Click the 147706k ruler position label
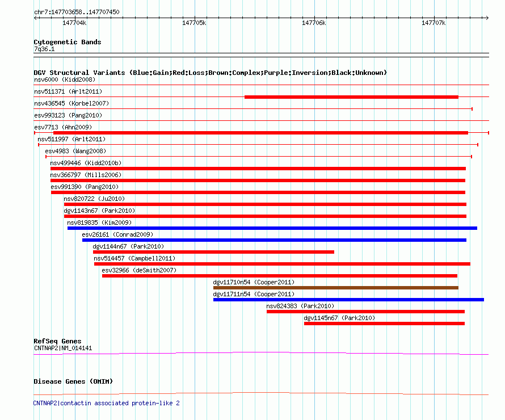This screenshot has height=420, width=505. pyautogui.click(x=314, y=23)
